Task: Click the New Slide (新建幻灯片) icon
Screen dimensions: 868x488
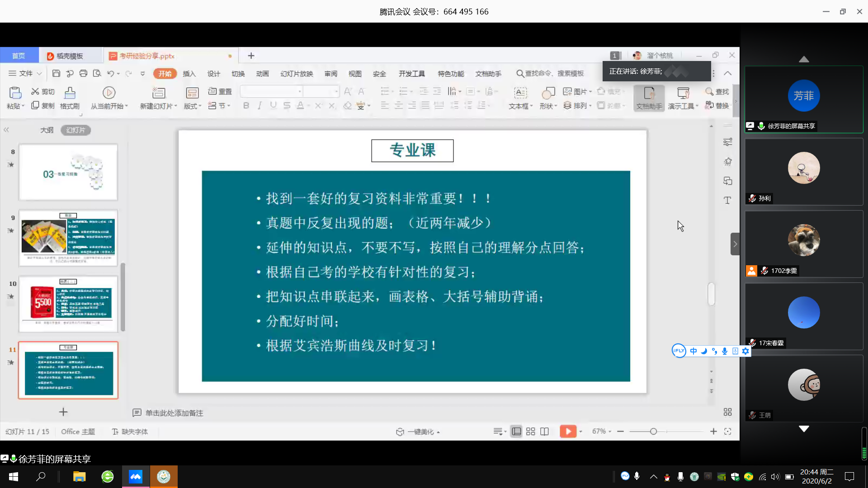Action: 158,93
